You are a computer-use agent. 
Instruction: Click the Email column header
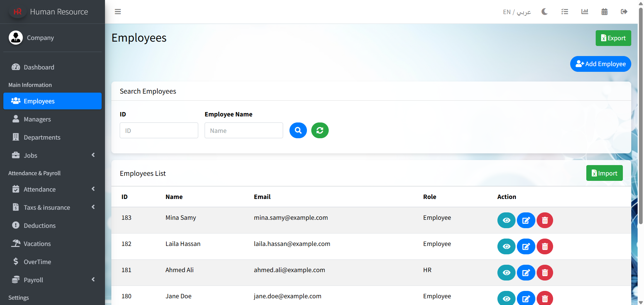tap(262, 197)
